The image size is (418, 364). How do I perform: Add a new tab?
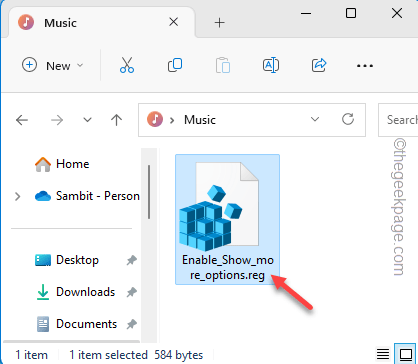point(219,23)
